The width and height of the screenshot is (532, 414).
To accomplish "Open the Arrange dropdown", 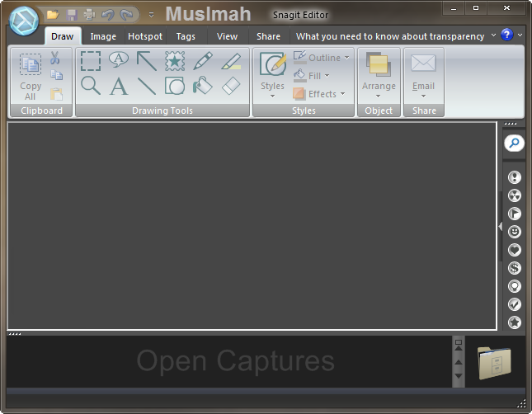I will (x=379, y=73).
